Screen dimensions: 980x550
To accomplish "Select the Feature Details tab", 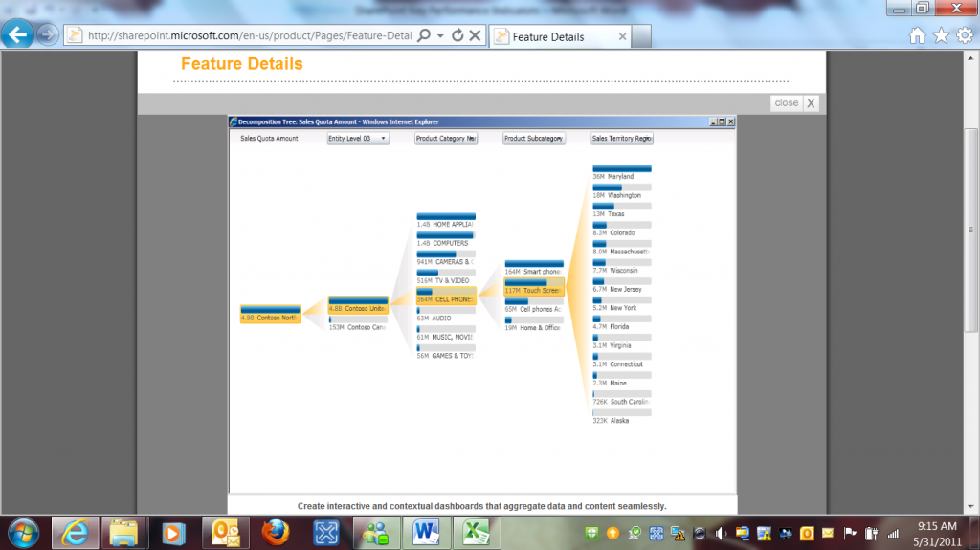I will [x=559, y=36].
